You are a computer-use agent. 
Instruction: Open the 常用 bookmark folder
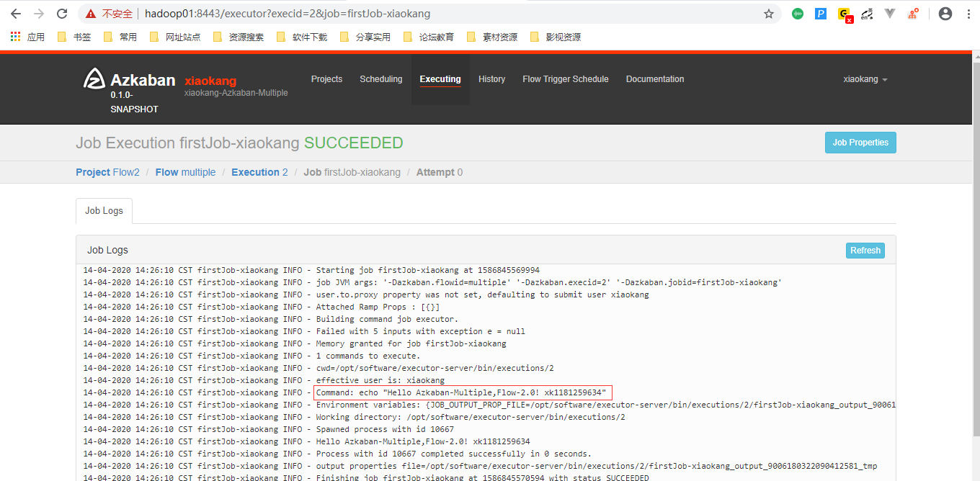click(x=120, y=37)
